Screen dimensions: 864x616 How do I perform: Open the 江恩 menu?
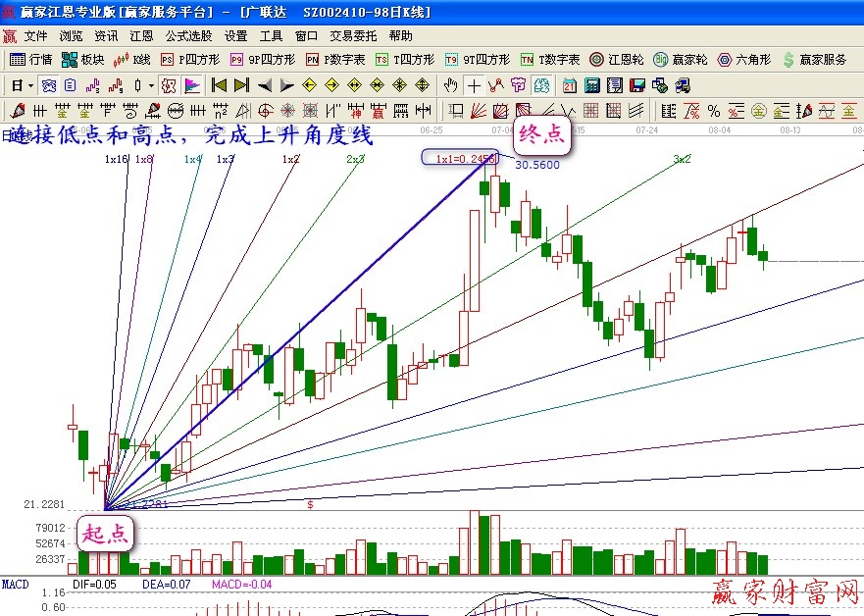[x=141, y=36]
